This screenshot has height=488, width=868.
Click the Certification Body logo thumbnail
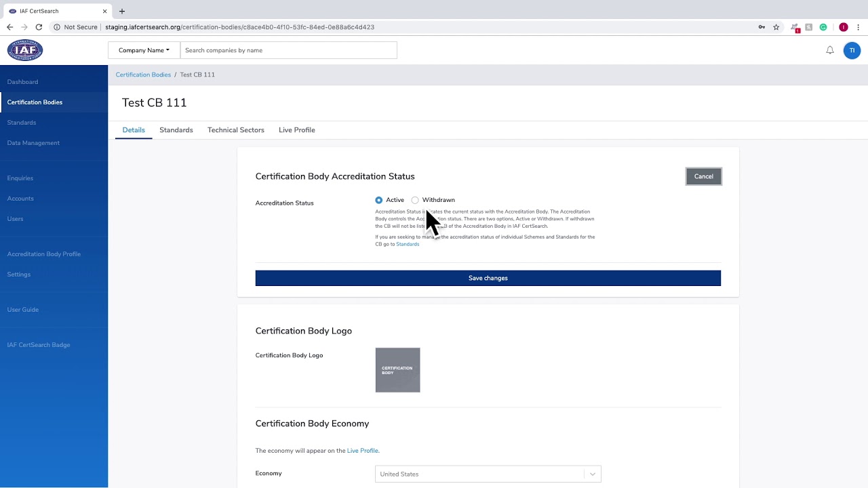397,370
